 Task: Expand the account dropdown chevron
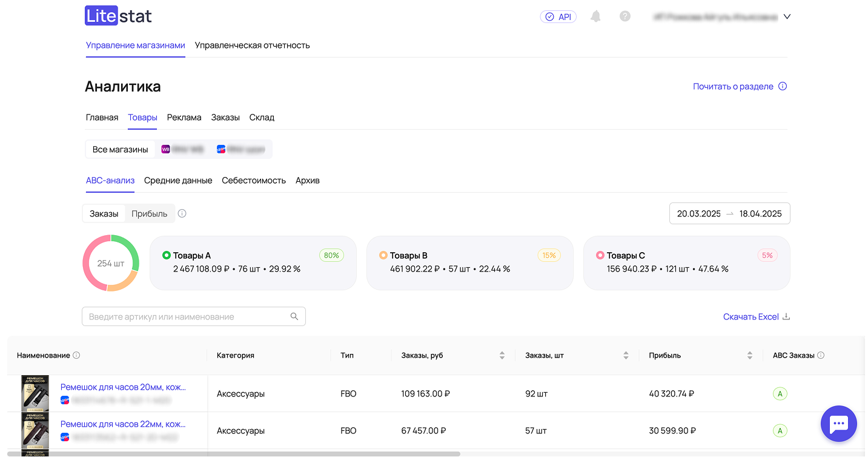[x=787, y=17]
